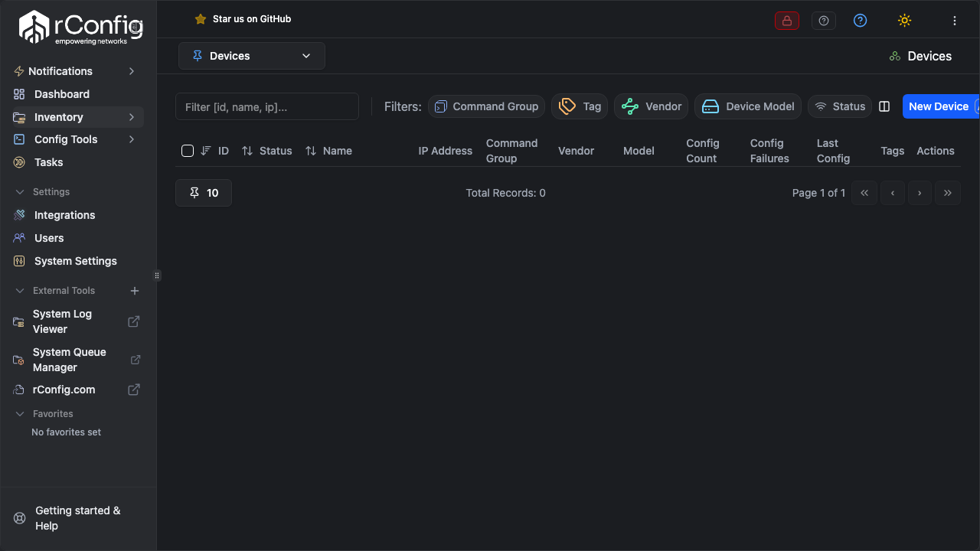Add external tool with plus icon
Image resolution: width=980 pixels, height=551 pixels.
(135, 291)
